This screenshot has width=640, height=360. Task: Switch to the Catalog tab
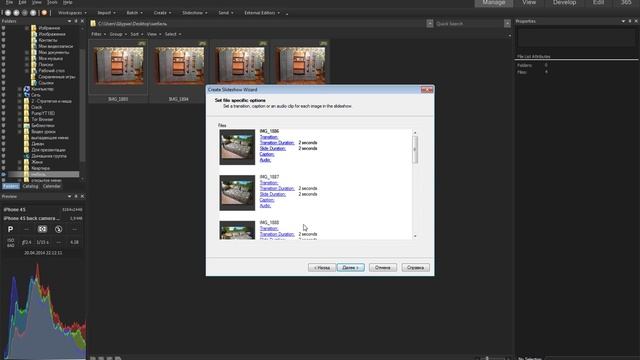tap(30, 186)
